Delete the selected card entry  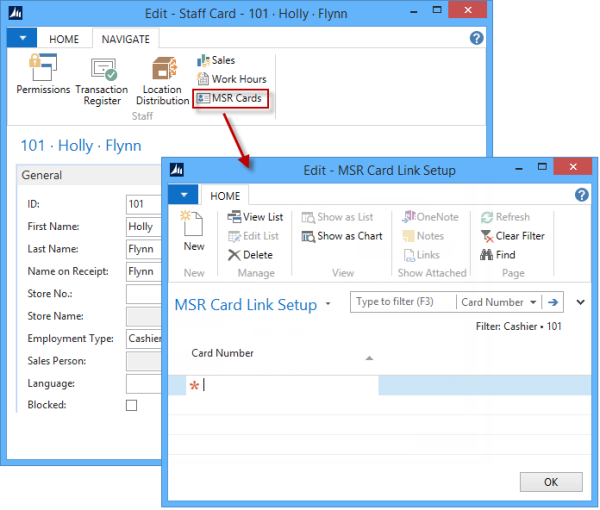pyautogui.click(x=250, y=255)
